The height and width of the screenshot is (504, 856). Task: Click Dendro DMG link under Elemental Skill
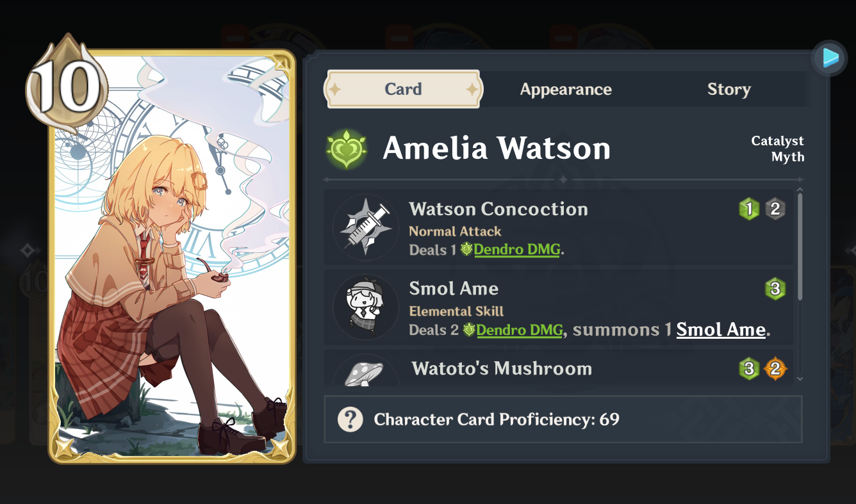[519, 330]
